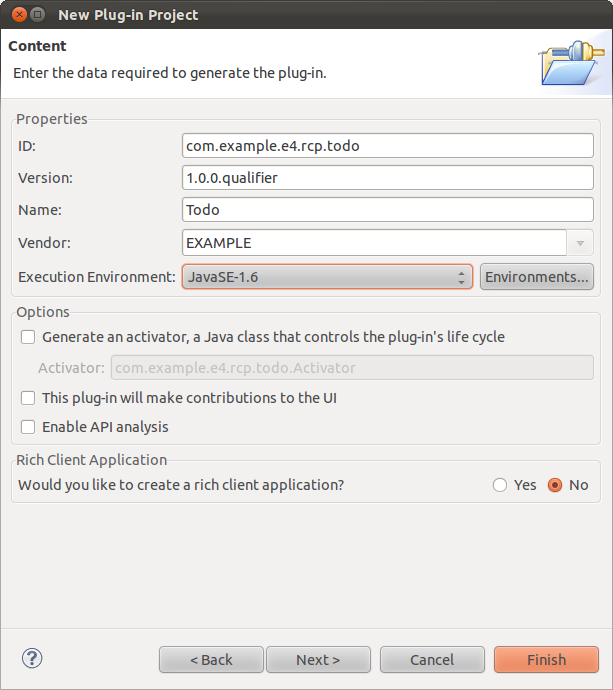This screenshot has width=613, height=690.
Task: Click the Environments... button
Action: coord(537,277)
